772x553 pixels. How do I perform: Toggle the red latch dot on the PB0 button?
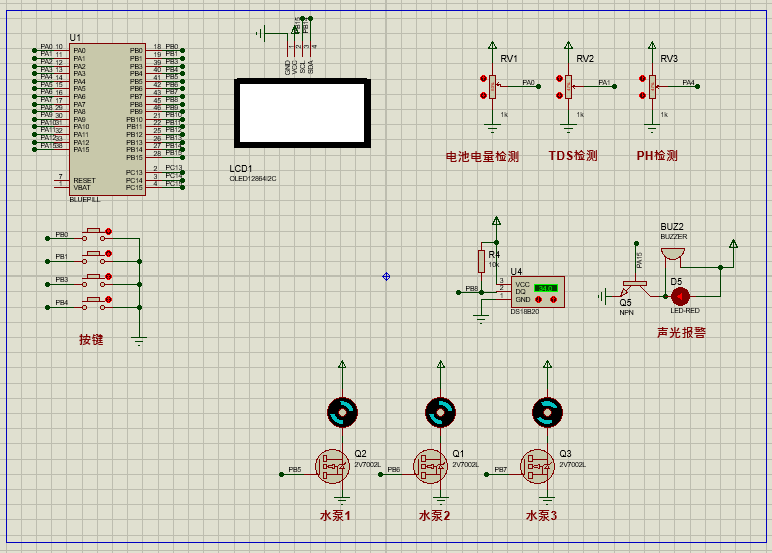108,231
